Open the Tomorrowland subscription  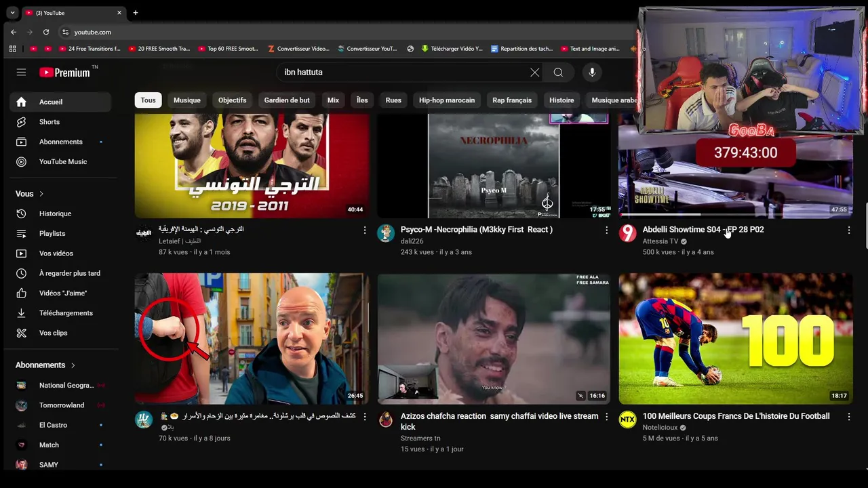pos(60,405)
